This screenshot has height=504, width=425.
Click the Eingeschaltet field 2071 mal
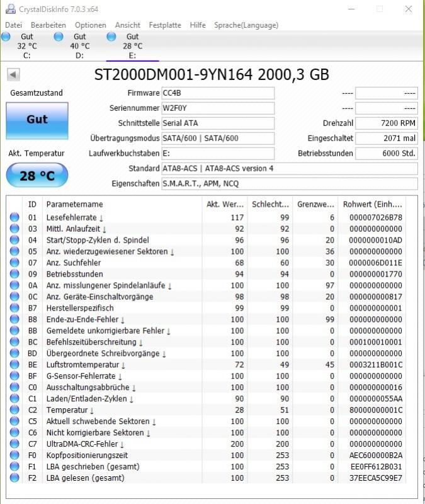click(x=387, y=139)
